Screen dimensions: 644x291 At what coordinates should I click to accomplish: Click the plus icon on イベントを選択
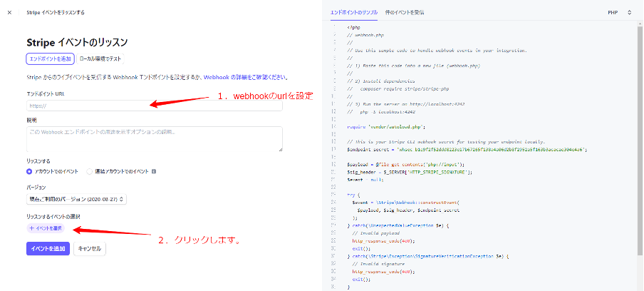[x=31, y=228]
